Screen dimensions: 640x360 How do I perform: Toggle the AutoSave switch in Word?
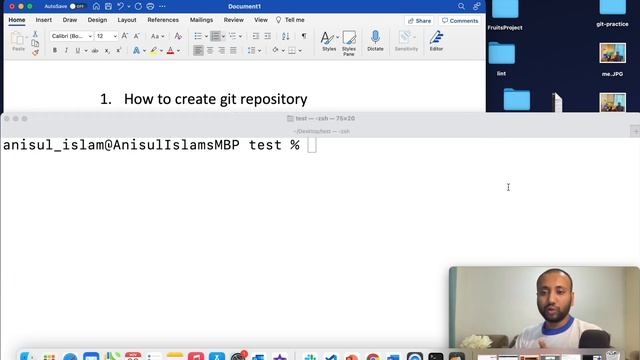click(x=77, y=7)
